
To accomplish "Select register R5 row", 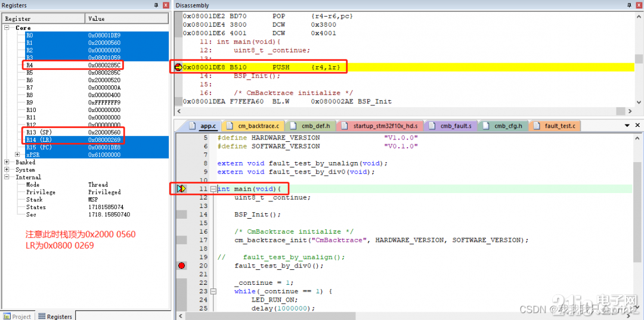I will 97,73.
